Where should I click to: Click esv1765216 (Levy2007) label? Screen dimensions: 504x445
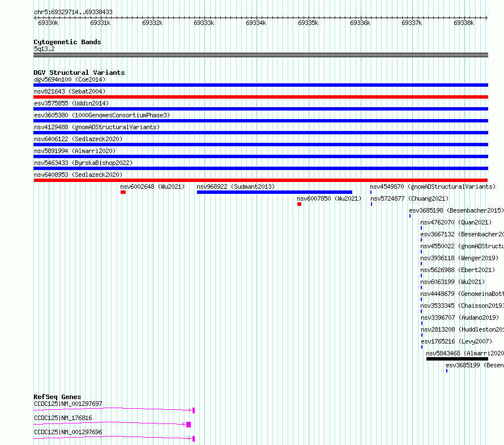[456, 341]
